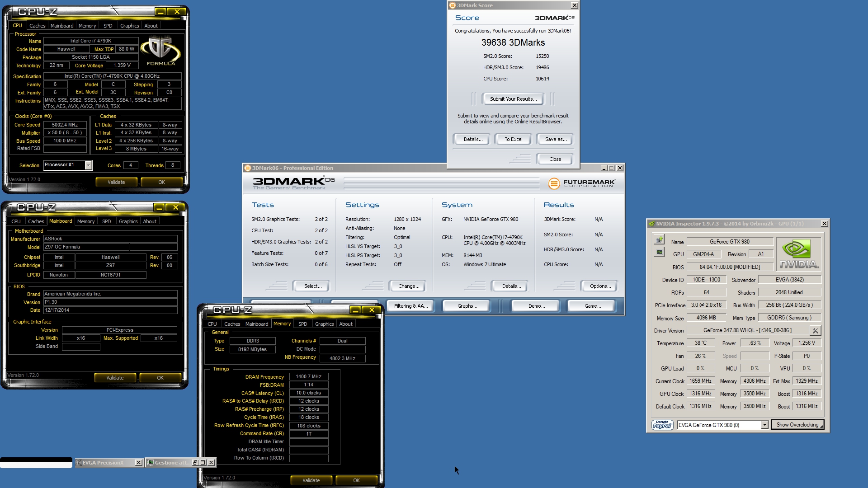
Task: Click the 39638 3DMarks score text
Action: click(513, 42)
